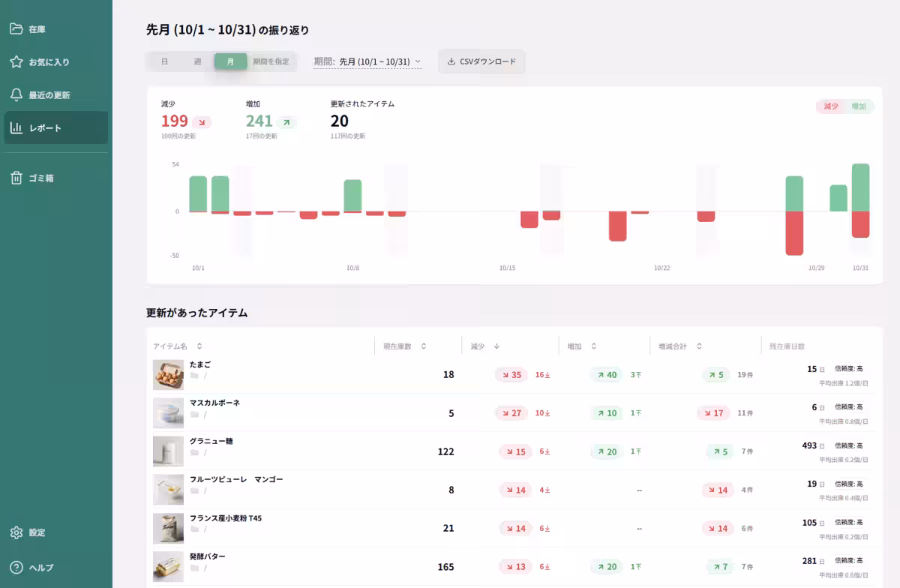Toggle the 減少 chart legend filter

click(831, 106)
